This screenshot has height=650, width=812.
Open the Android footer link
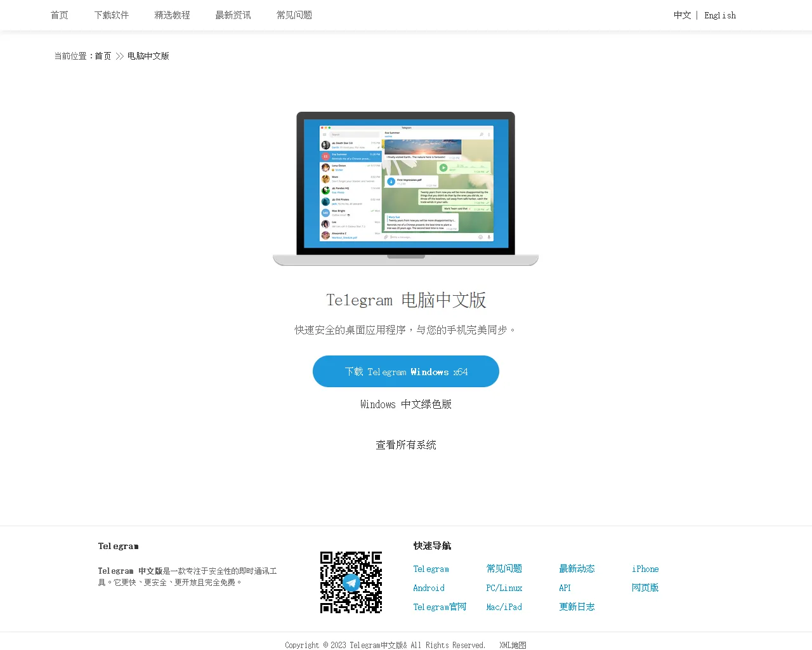tap(429, 588)
